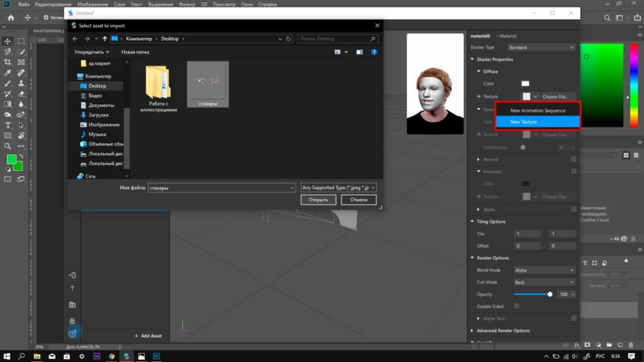Select the Crop tool in Photoshop toolbar
The width and height of the screenshot is (644, 362).
click(8, 62)
